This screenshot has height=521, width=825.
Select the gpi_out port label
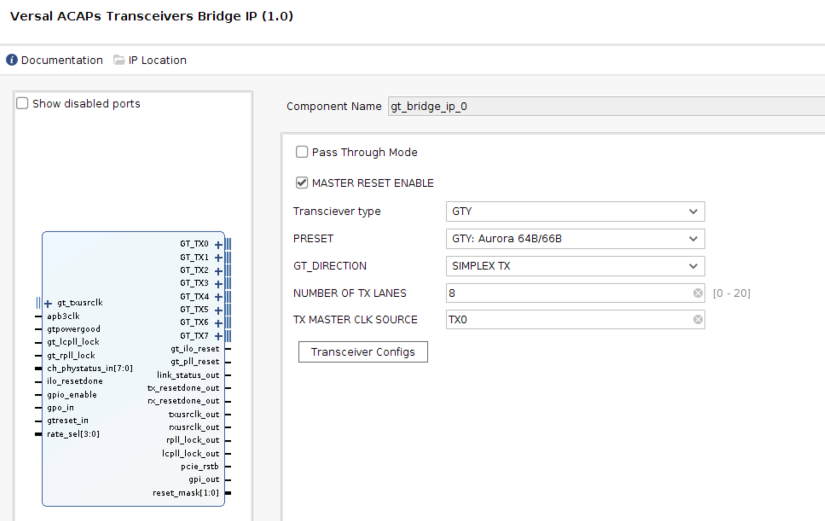tap(204, 480)
